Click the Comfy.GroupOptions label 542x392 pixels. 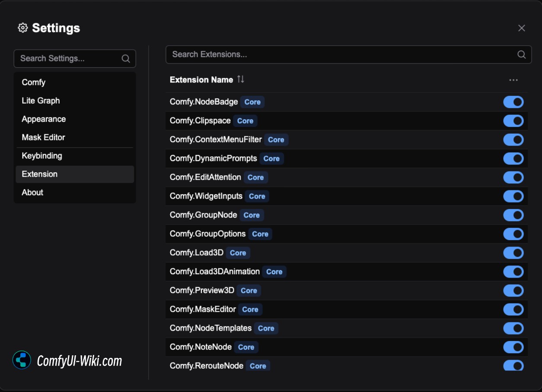pyautogui.click(x=208, y=234)
